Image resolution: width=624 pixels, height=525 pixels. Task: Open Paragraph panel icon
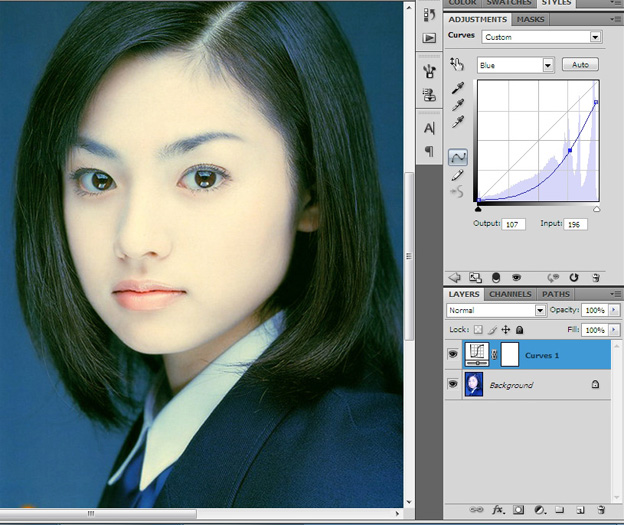pyautogui.click(x=429, y=151)
